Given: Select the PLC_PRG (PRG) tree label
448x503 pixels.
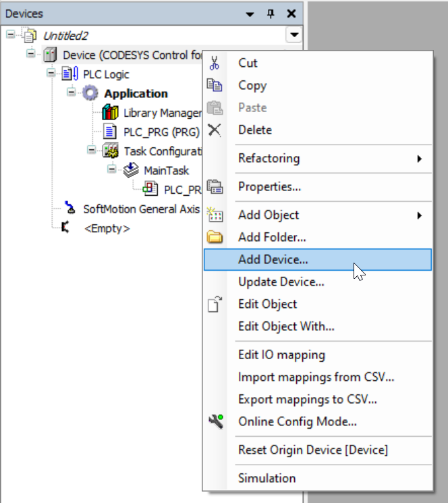Looking at the screenshot, I should 161,132.
